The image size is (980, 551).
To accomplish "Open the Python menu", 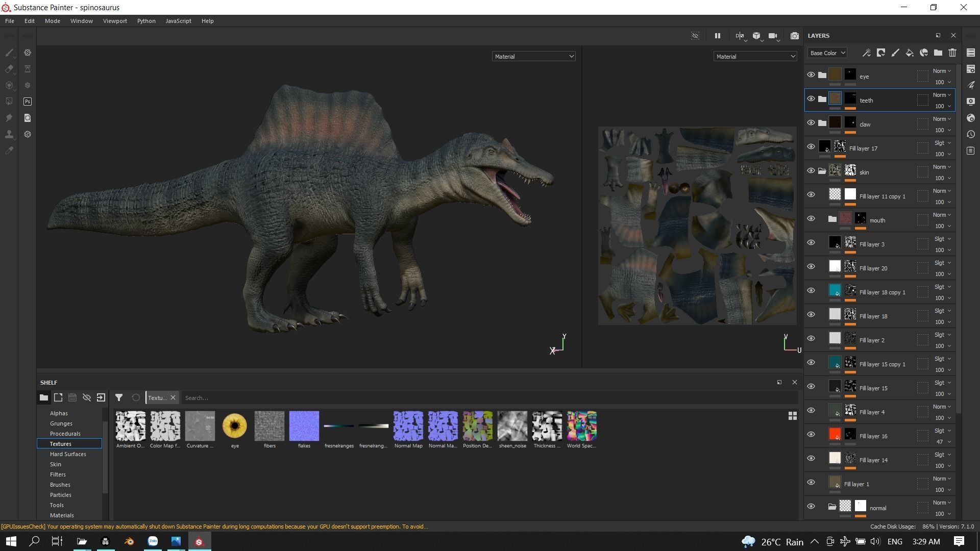I will click(x=146, y=21).
